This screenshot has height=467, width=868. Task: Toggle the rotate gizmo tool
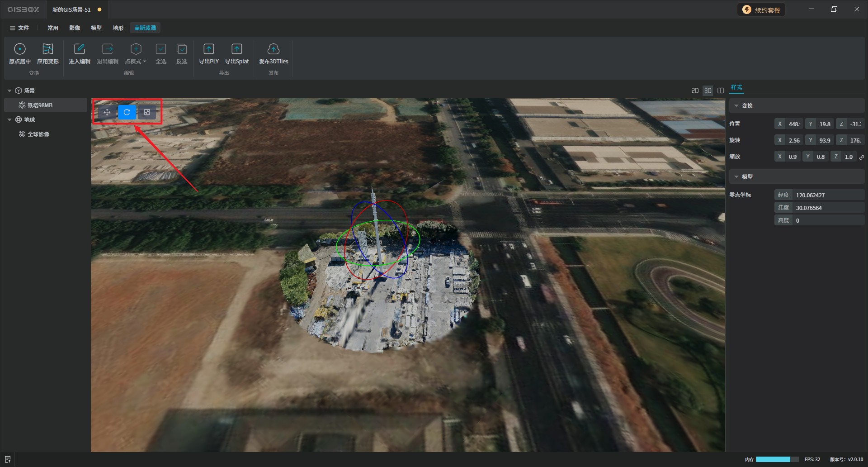tap(127, 112)
